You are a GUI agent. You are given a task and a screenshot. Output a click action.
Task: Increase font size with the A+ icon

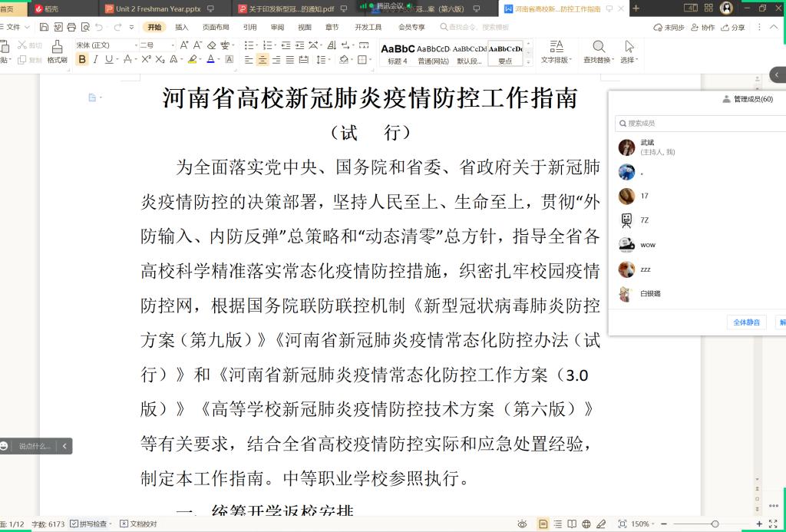click(x=185, y=45)
